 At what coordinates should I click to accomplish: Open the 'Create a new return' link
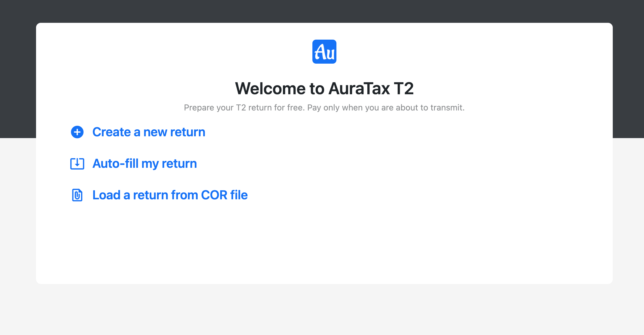click(x=149, y=132)
